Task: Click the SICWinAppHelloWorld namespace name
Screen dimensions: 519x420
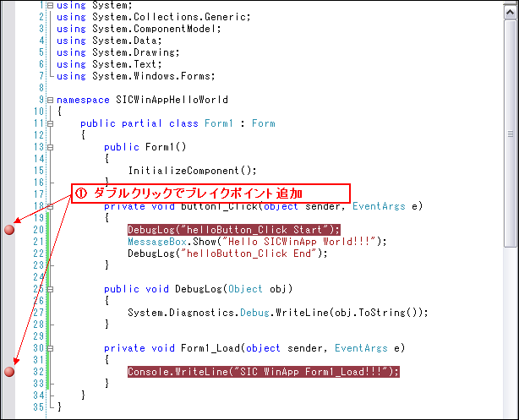Action: [172, 100]
